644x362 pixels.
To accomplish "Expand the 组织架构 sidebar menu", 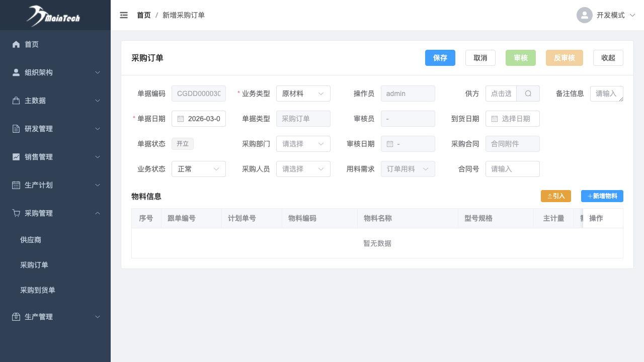I will click(55, 72).
